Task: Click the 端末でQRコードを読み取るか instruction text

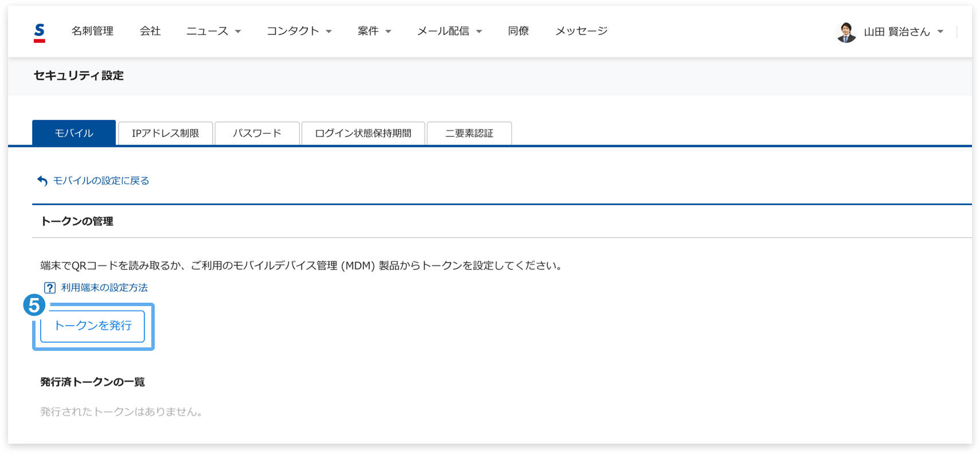Action: [302, 265]
